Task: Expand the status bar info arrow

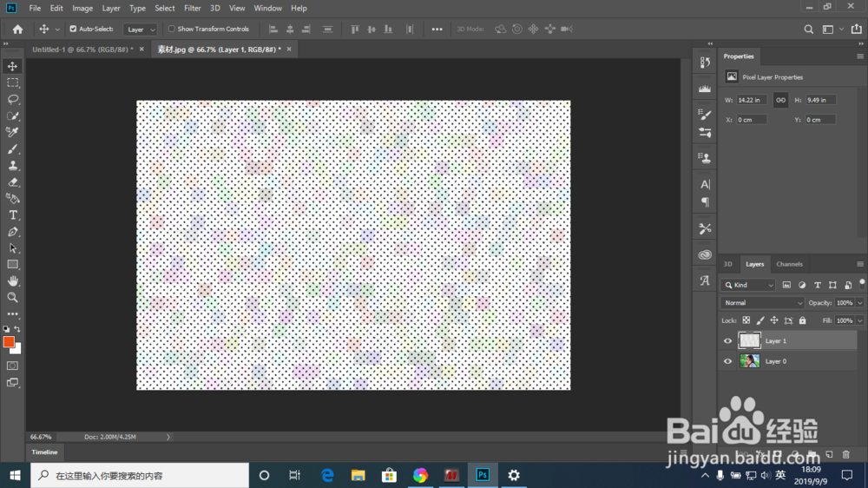Action: [x=168, y=437]
